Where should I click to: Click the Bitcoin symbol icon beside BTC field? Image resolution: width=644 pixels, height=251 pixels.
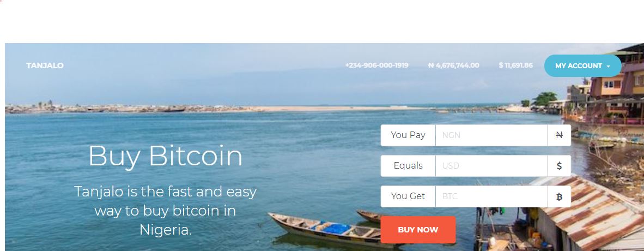[559, 196]
